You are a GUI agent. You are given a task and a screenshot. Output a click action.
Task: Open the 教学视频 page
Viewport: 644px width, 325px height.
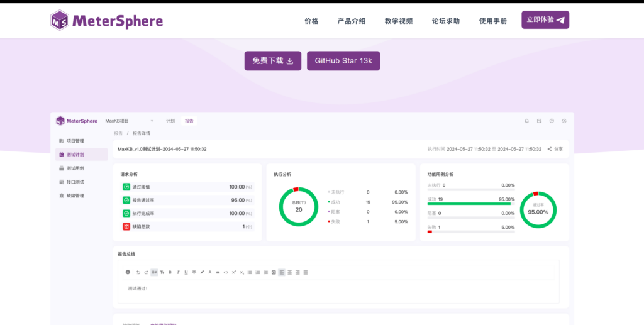(x=398, y=21)
